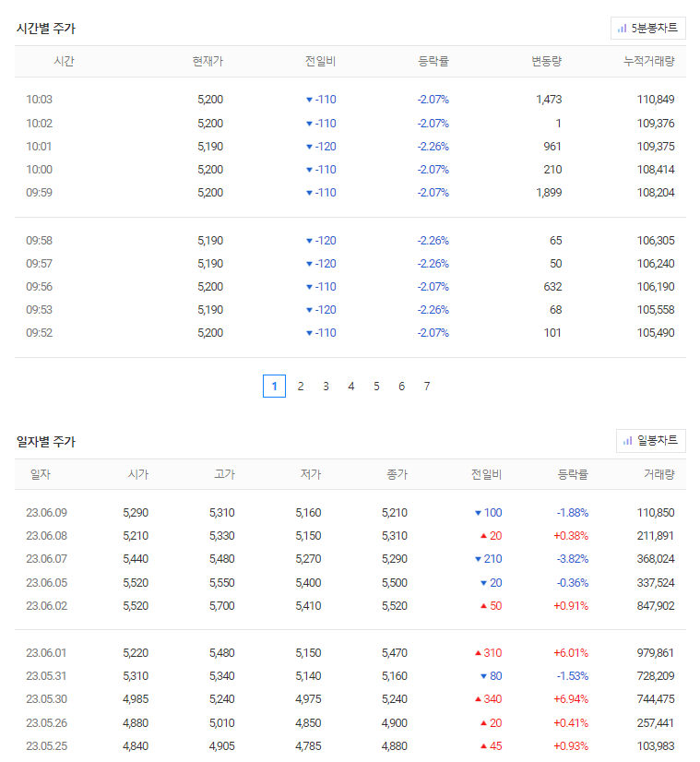The image size is (700, 762).
Task: Click the bar chart icon in 5분봉차트
Action: [622, 29]
